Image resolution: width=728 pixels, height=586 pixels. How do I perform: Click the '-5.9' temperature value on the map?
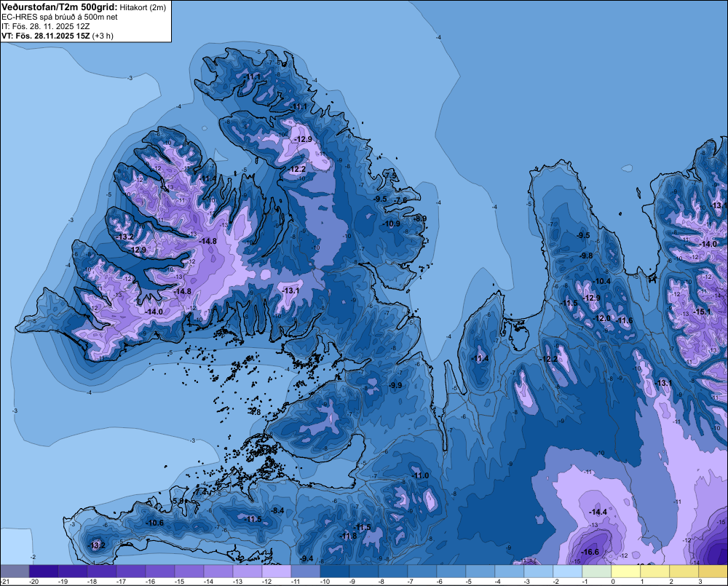pyautogui.click(x=179, y=501)
